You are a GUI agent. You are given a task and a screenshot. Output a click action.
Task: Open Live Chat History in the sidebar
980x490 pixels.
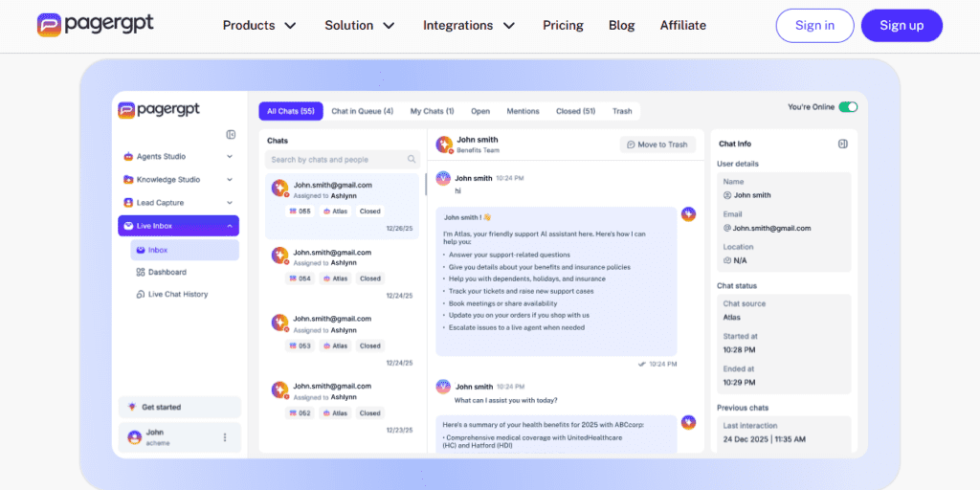171,294
